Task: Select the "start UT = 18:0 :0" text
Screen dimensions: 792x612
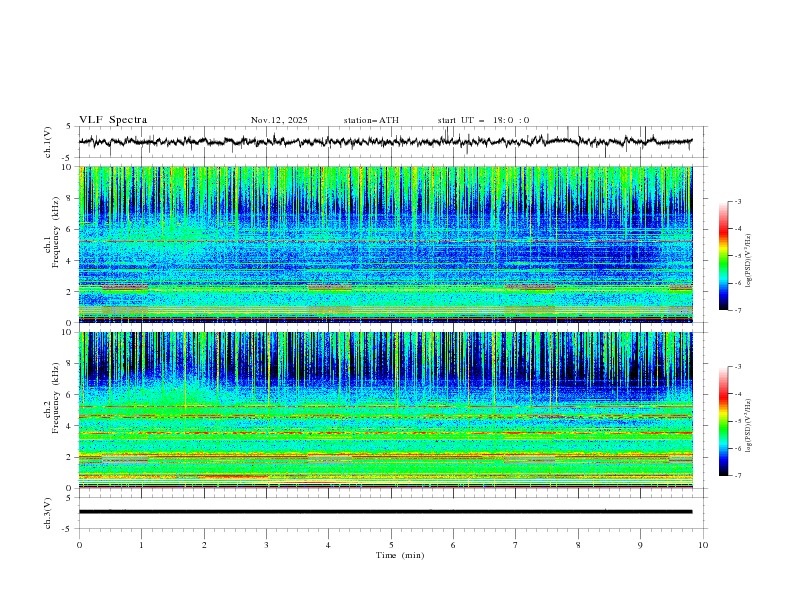Action: tap(483, 120)
